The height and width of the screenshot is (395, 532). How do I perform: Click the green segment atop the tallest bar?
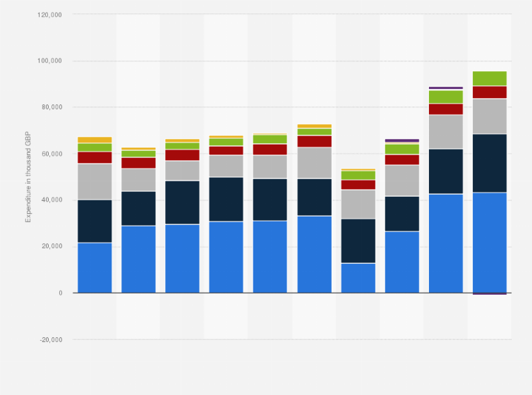click(x=490, y=78)
